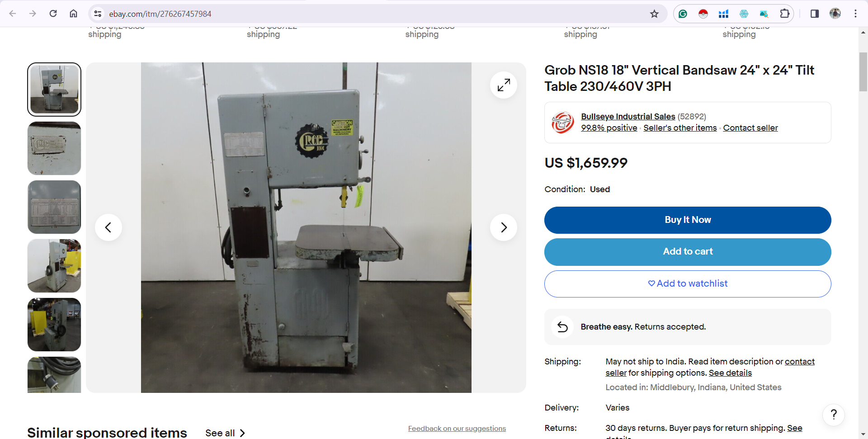Click scrollbar down arrow

tap(863, 434)
